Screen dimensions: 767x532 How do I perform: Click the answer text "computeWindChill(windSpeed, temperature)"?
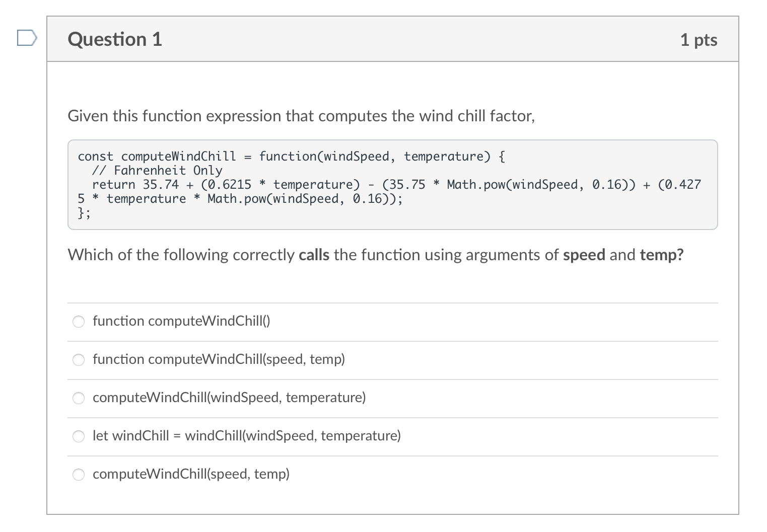pyautogui.click(x=229, y=398)
